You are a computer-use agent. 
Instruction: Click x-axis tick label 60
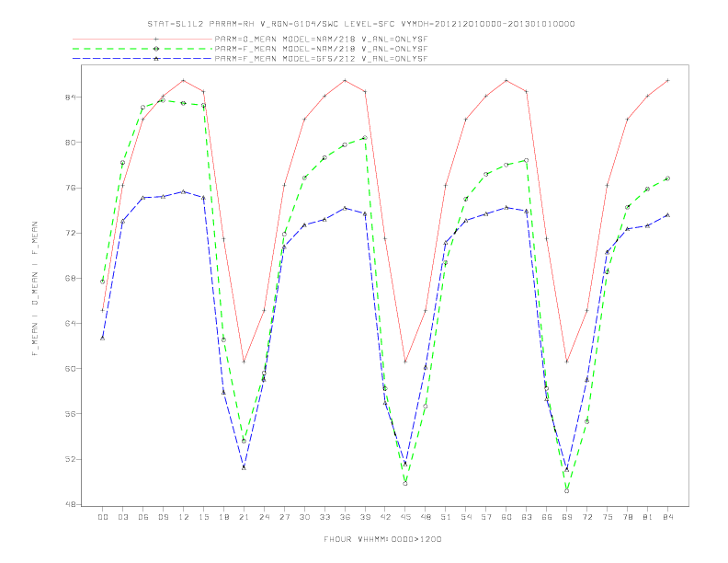point(506,517)
